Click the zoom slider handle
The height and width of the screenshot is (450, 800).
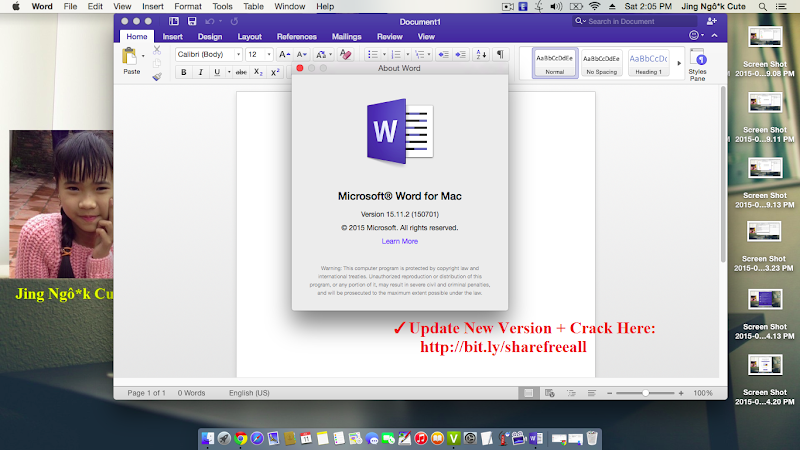645,393
